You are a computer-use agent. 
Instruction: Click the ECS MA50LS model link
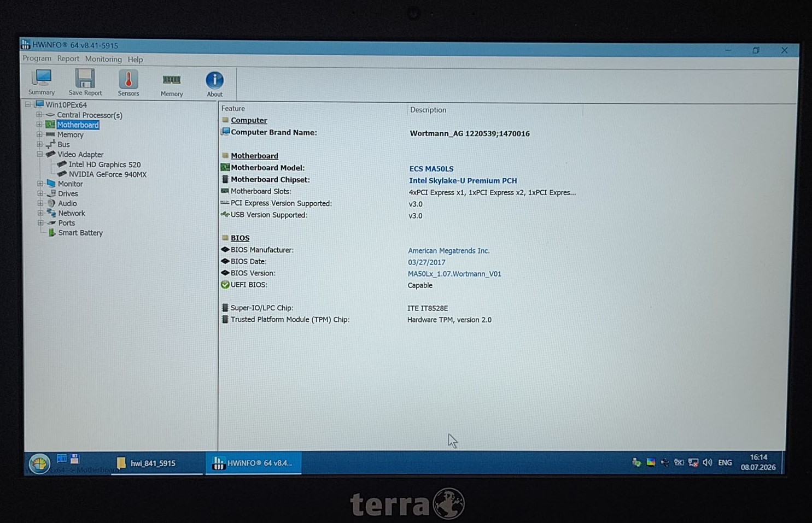pyautogui.click(x=431, y=169)
